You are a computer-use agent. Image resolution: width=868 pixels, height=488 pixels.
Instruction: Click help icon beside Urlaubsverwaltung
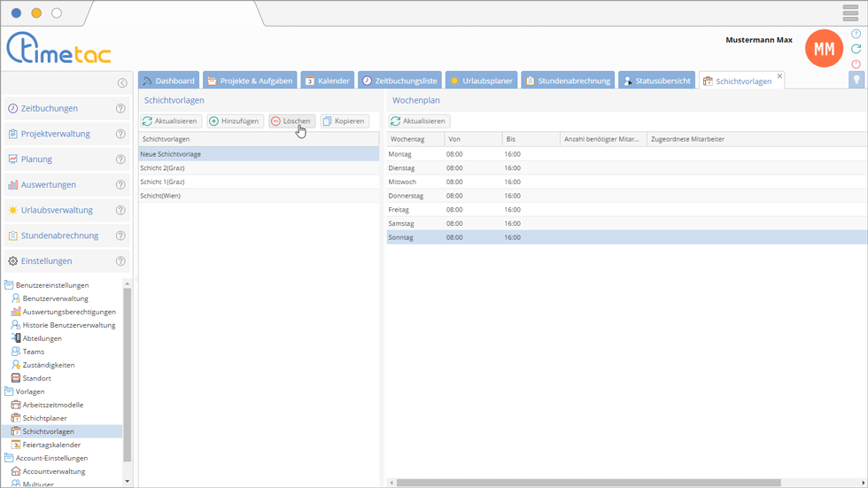tap(120, 211)
